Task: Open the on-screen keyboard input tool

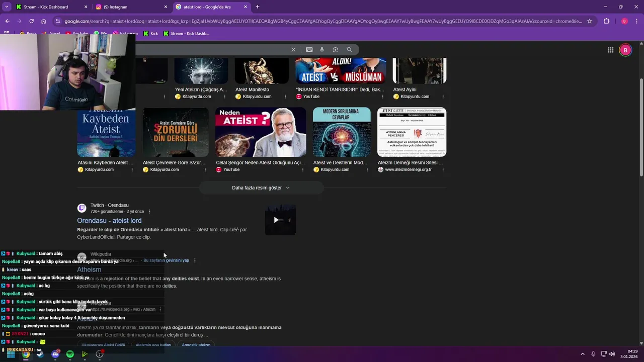Action: pos(309,50)
